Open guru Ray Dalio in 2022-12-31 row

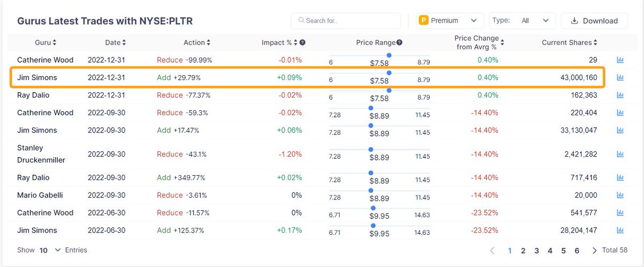tap(33, 95)
